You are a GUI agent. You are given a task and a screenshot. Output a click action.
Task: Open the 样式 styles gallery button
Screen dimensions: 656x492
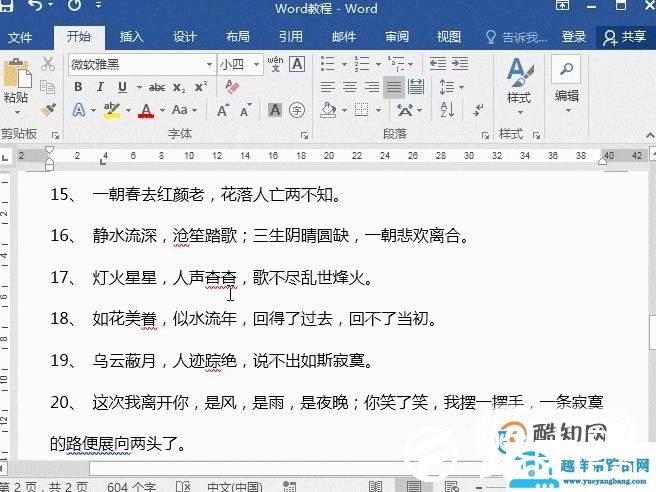coord(519,86)
